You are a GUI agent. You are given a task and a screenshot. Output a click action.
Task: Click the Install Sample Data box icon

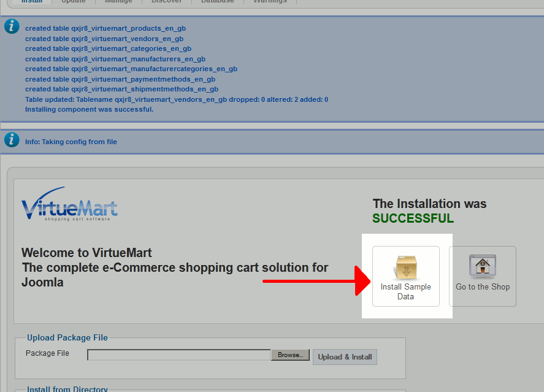(x=406, y=267)
